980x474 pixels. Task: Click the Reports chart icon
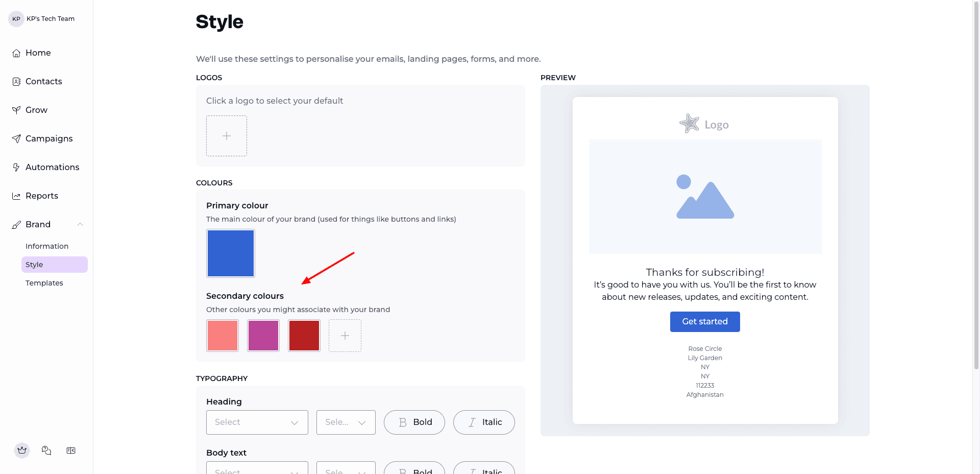click(16, 196)
